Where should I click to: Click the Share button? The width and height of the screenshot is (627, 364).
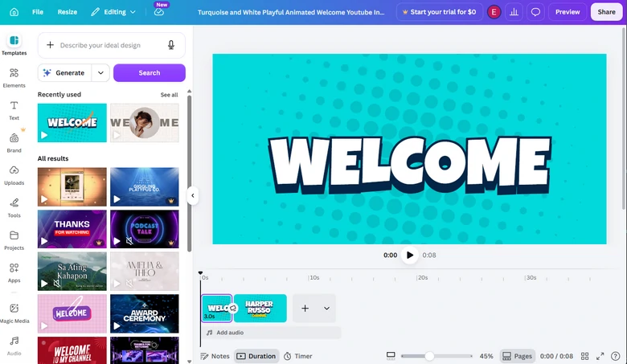point(606,12)
